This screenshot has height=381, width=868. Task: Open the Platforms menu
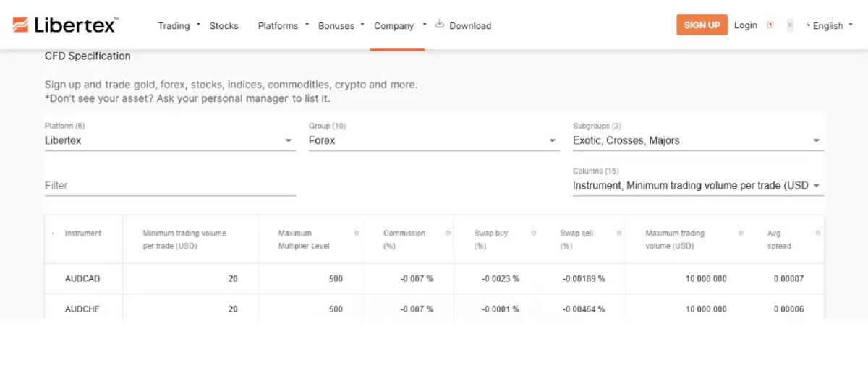click(278, 25)
